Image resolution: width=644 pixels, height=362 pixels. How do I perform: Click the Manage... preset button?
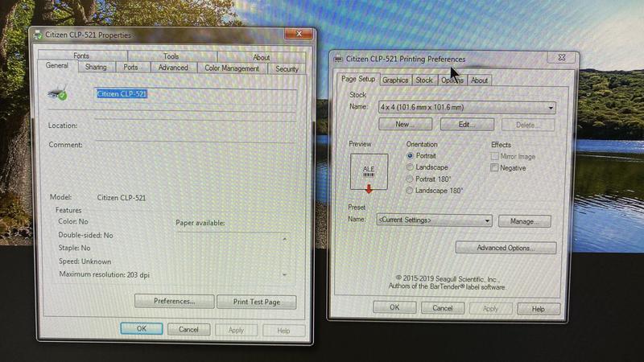(x=525, y=221)
